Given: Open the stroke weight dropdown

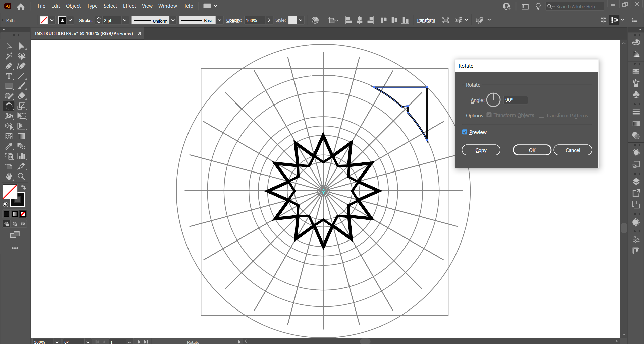Looking at the screenshot, I should point(125,20).
